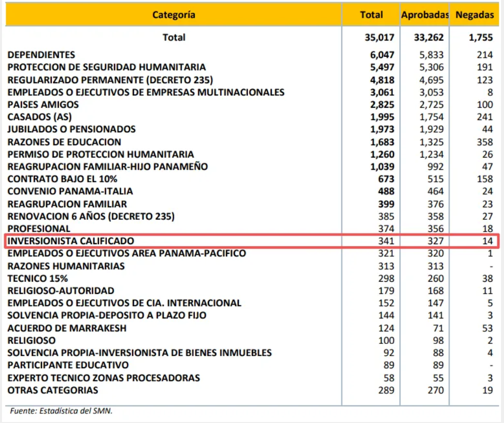Click the Fuente: Estadística del SMN note
The width and height of the screenshot is (504, 423).
(61, 411)
